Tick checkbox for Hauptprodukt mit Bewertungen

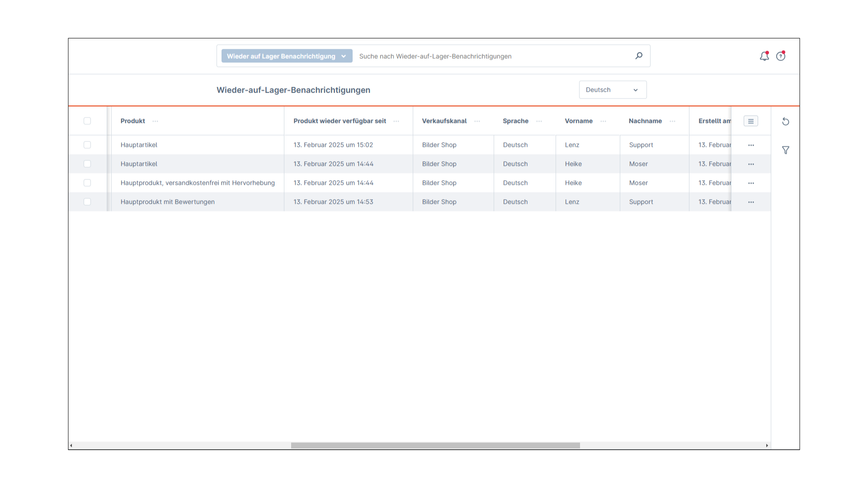87,202
